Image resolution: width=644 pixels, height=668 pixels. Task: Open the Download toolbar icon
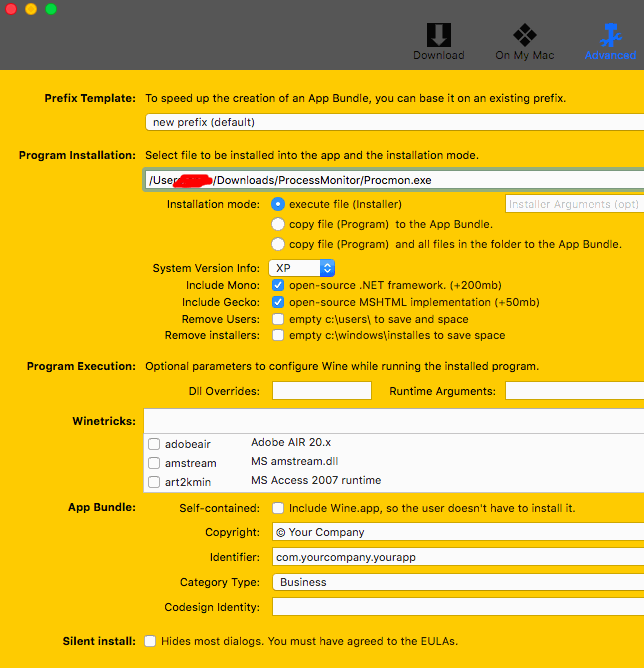pyautogui.click(x=438, y=41)
